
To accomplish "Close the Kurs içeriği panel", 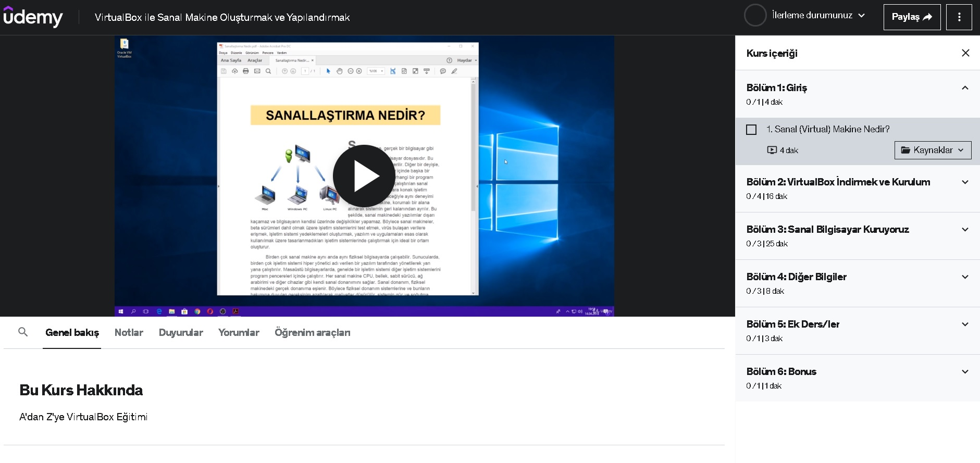I will (x=965, y=53).
